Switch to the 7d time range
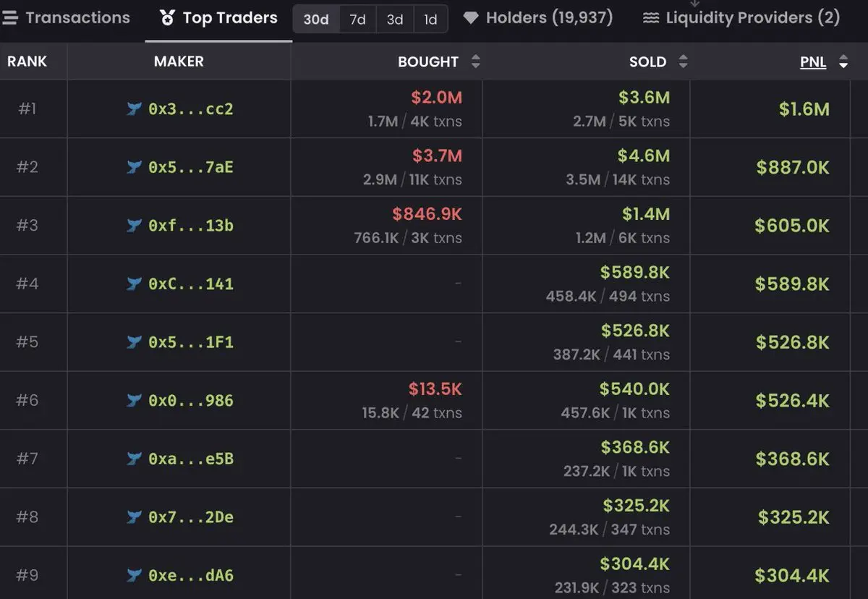 [357, 20]
